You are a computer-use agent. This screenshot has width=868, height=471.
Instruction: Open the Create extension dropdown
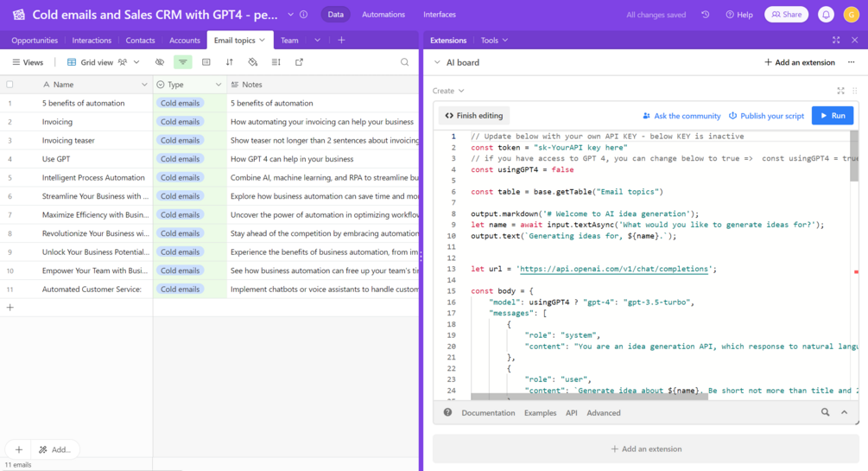[448, 91]
